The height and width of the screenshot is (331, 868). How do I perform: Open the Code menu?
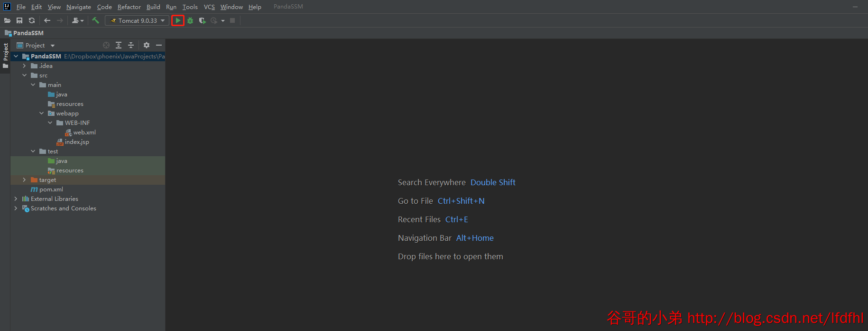(104, 7)
